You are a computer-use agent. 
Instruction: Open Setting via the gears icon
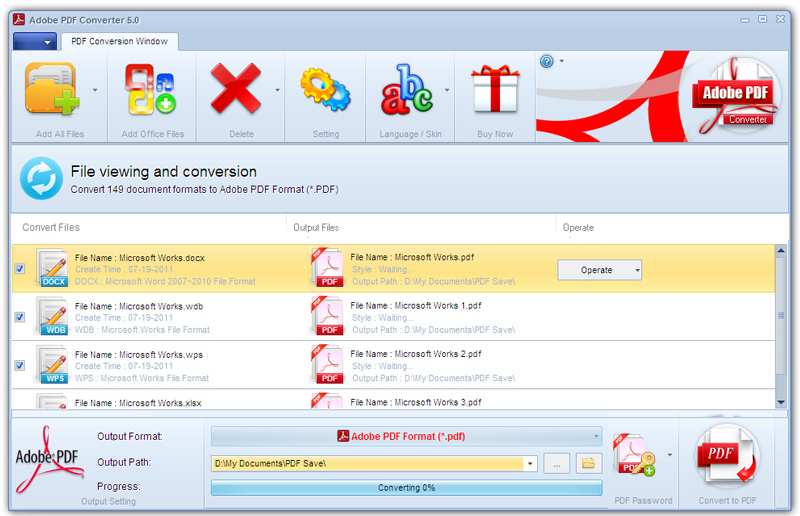pyautogui.click(x=326, y=89)
